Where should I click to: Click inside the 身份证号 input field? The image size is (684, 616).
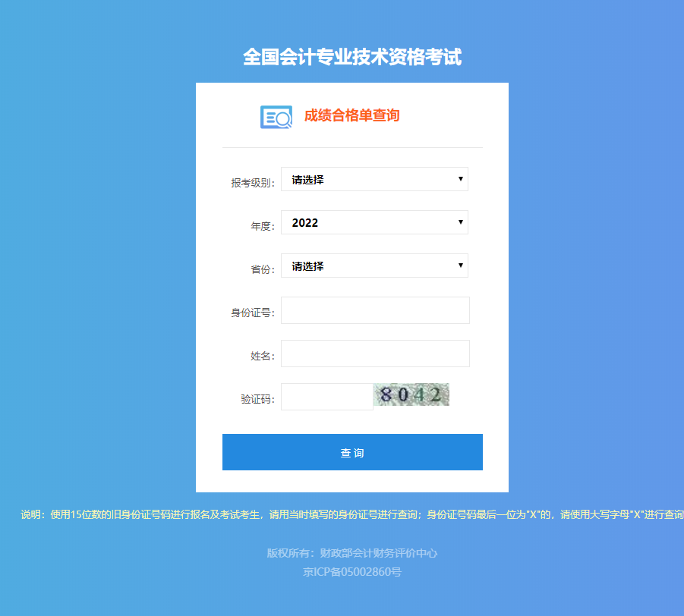point(374,310)
